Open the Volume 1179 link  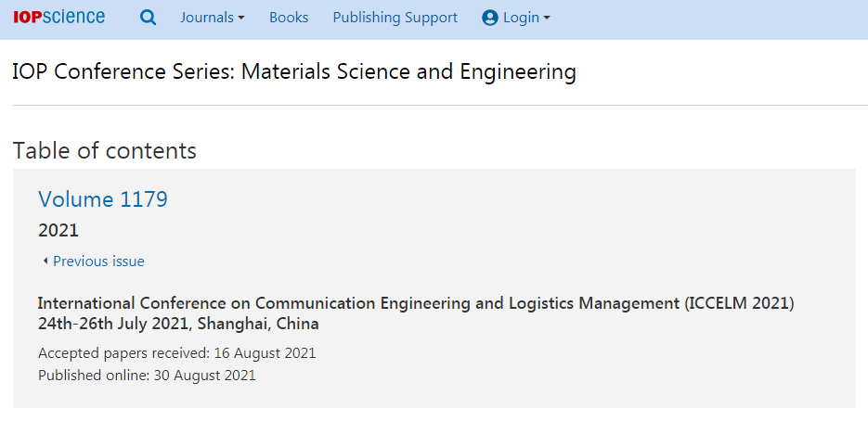[103, 199]
